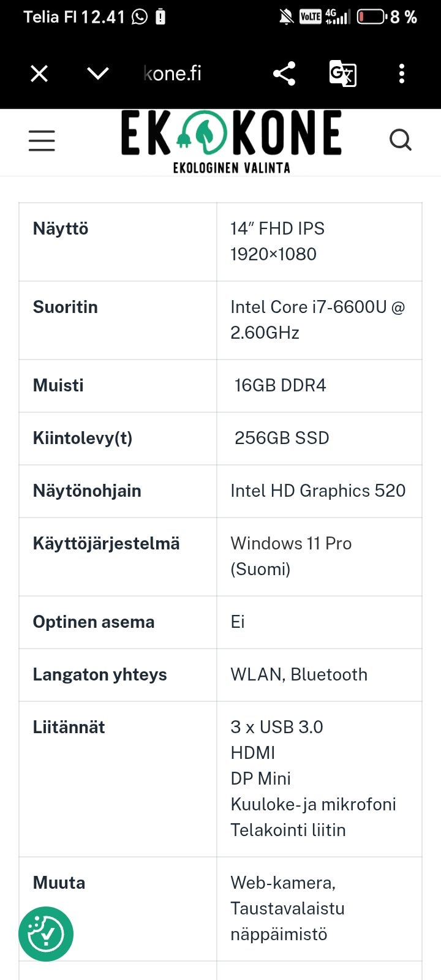This screenshot has height=980, width=441.
Task: Tap the muted notifications bell icon
Action: tap(285, 17)
